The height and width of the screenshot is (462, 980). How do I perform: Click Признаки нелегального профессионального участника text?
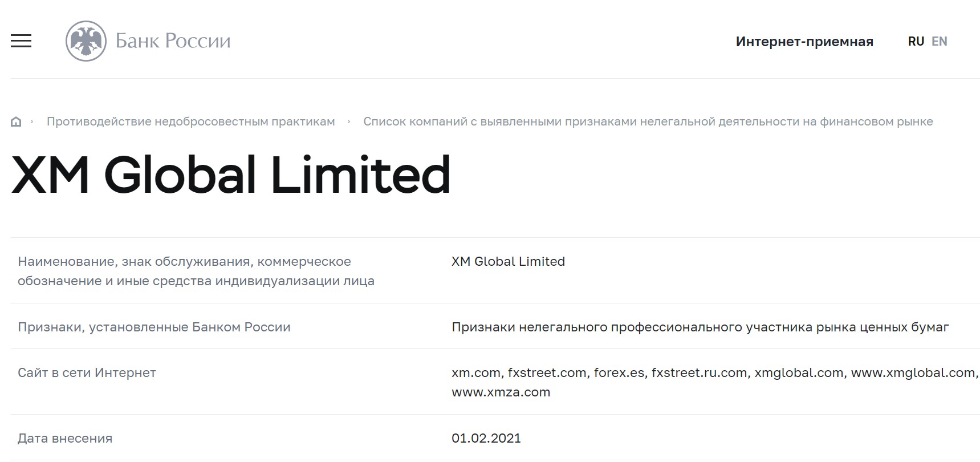coord(700,327)
